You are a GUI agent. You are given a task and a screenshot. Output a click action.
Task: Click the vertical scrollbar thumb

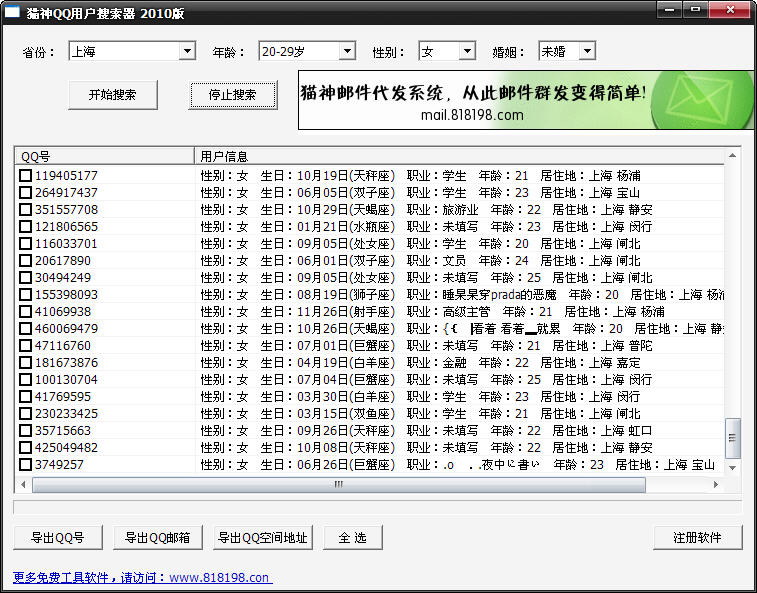click(x=732, y=438)
